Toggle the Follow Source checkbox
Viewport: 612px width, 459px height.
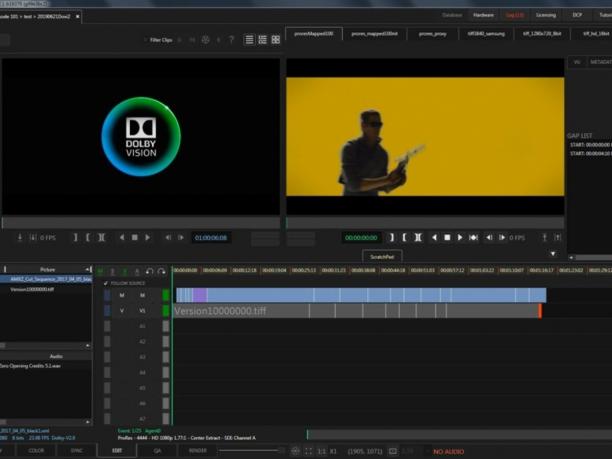(106, 283)
